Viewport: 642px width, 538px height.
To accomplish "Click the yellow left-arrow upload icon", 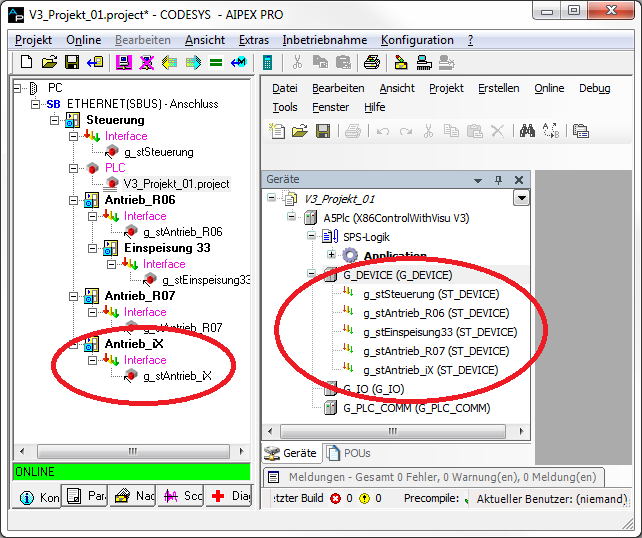I will (170, 62).
